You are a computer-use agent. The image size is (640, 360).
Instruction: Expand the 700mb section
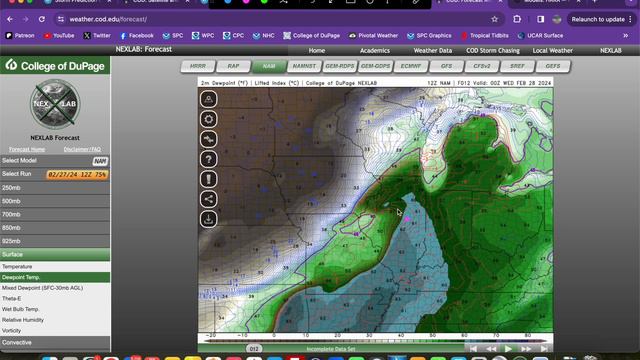click(x=55, y=214)
